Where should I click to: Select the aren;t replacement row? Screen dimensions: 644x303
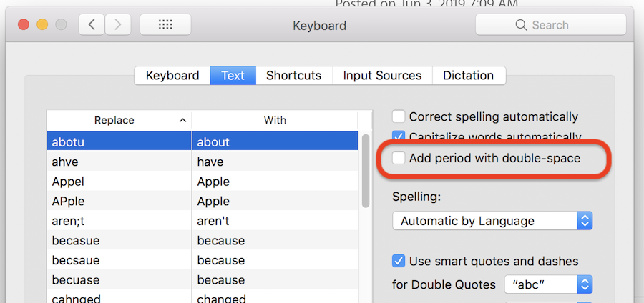[119, 221]
